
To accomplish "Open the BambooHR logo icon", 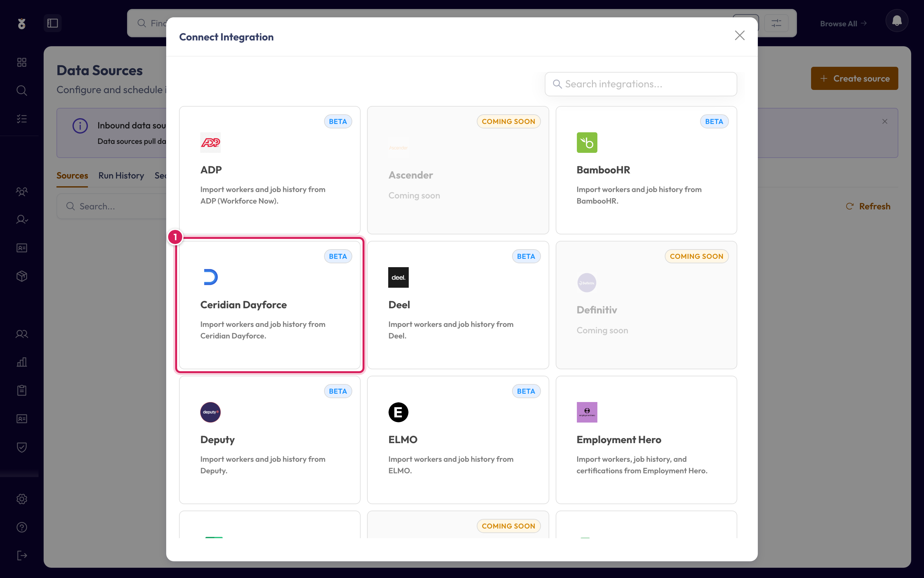I will pyautogui.click(x=587, y=143).
